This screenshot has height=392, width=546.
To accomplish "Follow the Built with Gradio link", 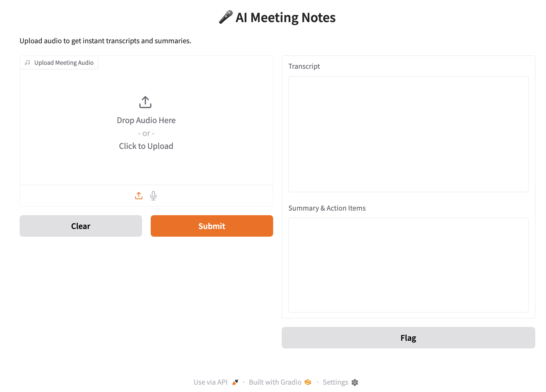I will (275, 382).
